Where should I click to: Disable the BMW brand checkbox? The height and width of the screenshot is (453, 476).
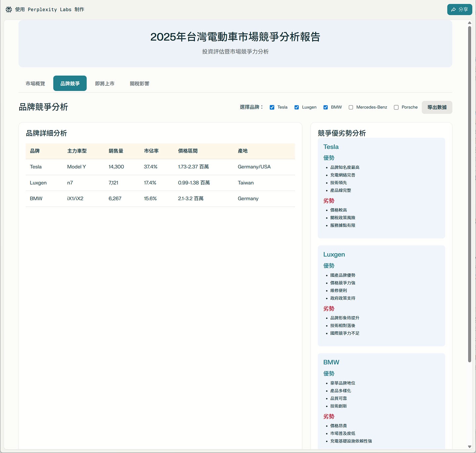tap(326, 107)
